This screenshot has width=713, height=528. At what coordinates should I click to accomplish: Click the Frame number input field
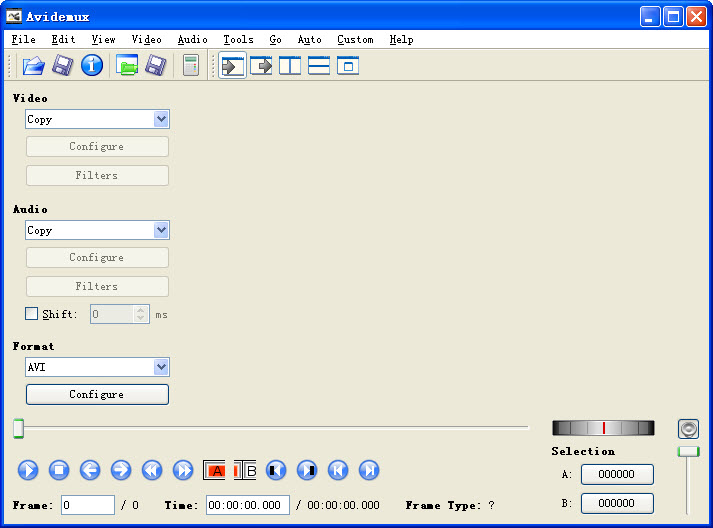pos(88,506)
